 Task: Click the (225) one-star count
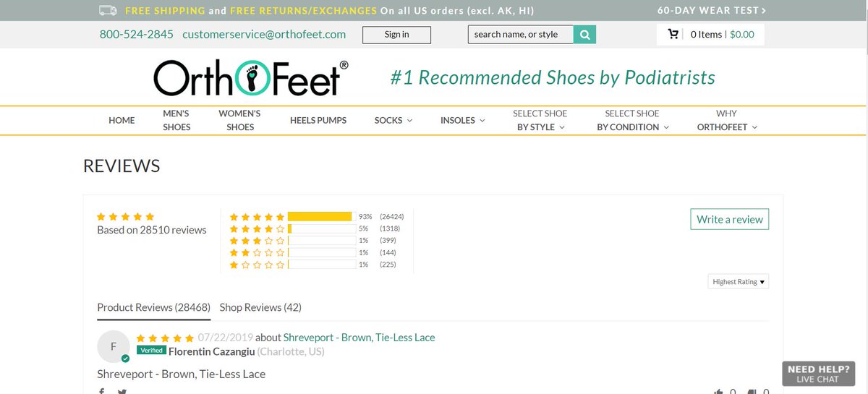point(388,265)
